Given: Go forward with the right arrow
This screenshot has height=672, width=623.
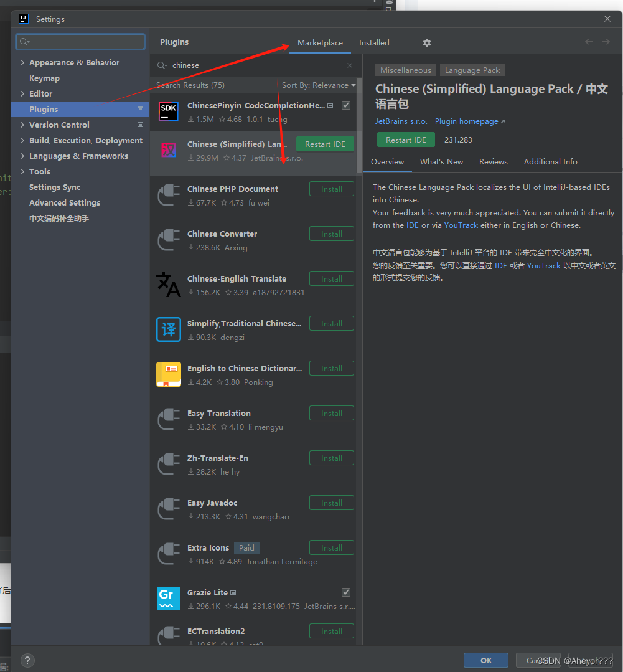Looking at the screenshot, I should [606, 42].
